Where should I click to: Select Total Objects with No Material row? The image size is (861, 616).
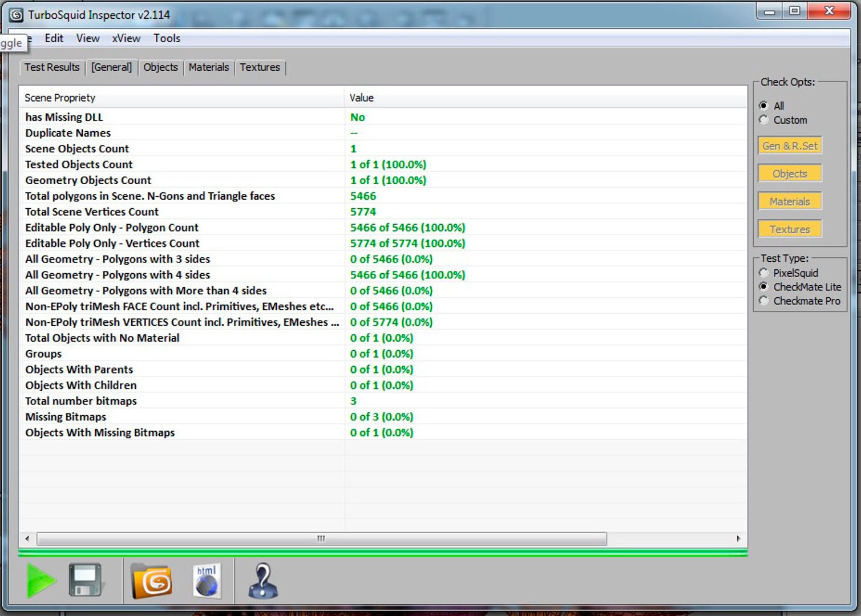tap(383, 338)
